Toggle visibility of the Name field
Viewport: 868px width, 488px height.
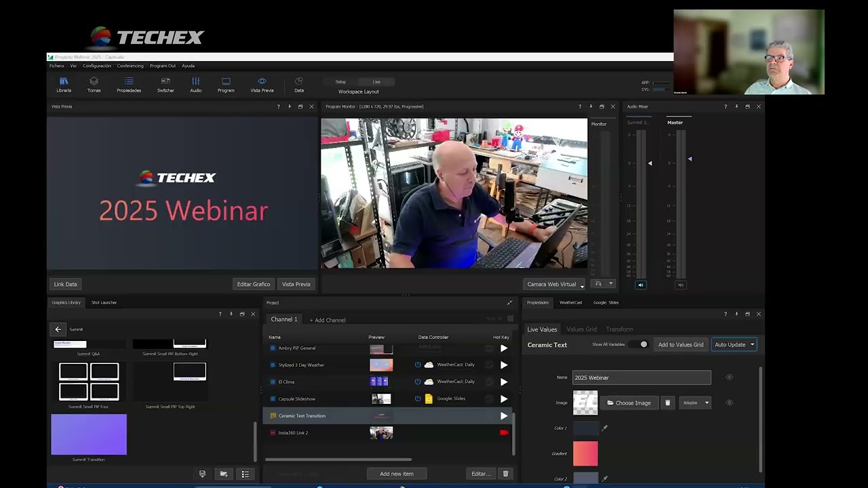pos(729,378)
